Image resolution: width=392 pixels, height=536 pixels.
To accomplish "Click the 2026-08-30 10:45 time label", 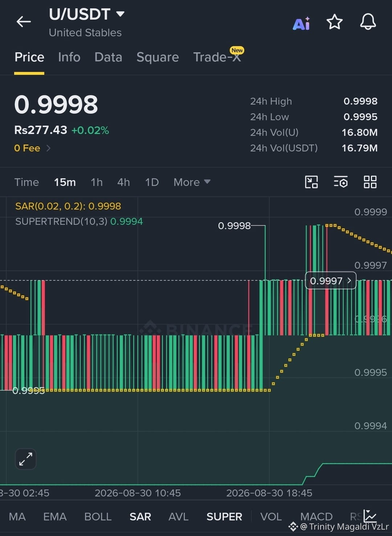I will point(138,493).
